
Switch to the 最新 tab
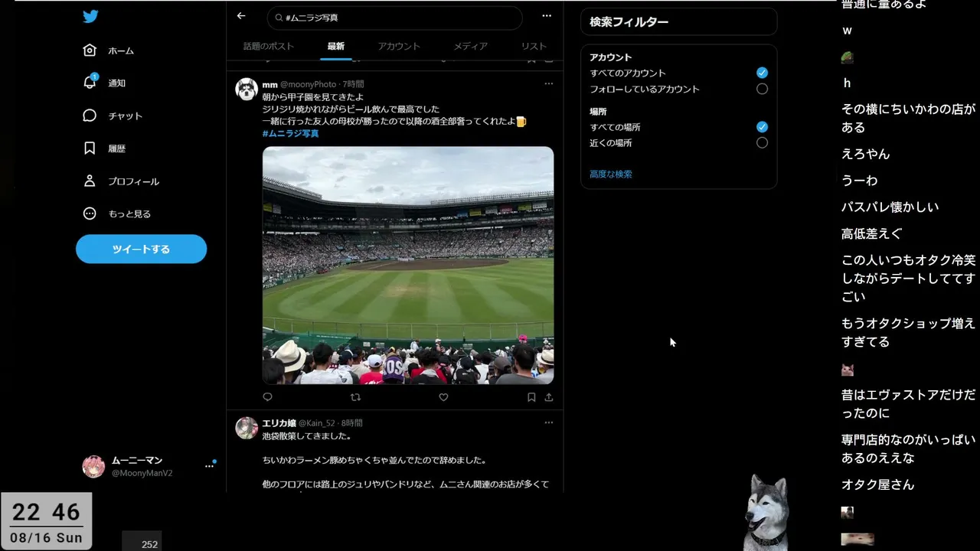336,46
